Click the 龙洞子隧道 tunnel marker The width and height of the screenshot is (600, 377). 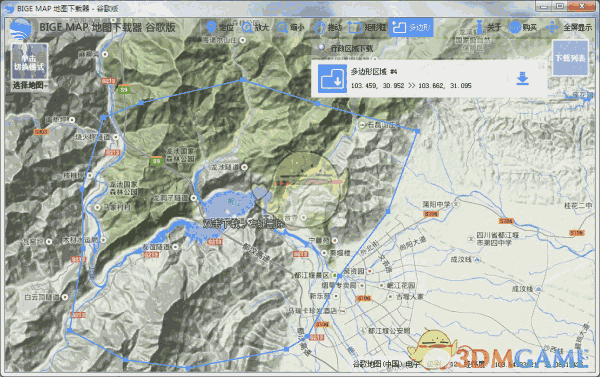click(194, 198)
